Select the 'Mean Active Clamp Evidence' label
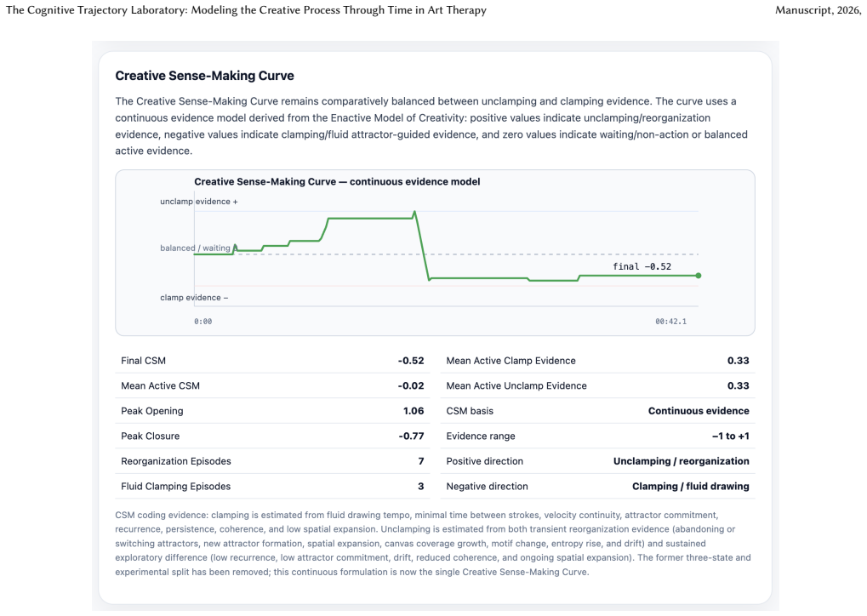The height and width of the screenshot is (616, 867). point(511,361)
